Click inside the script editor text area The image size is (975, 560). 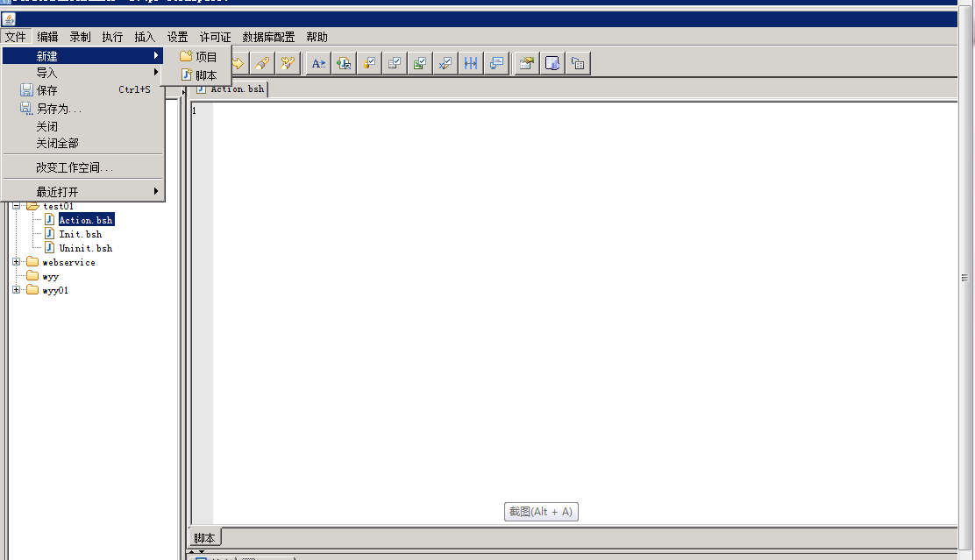coord(579,307)
